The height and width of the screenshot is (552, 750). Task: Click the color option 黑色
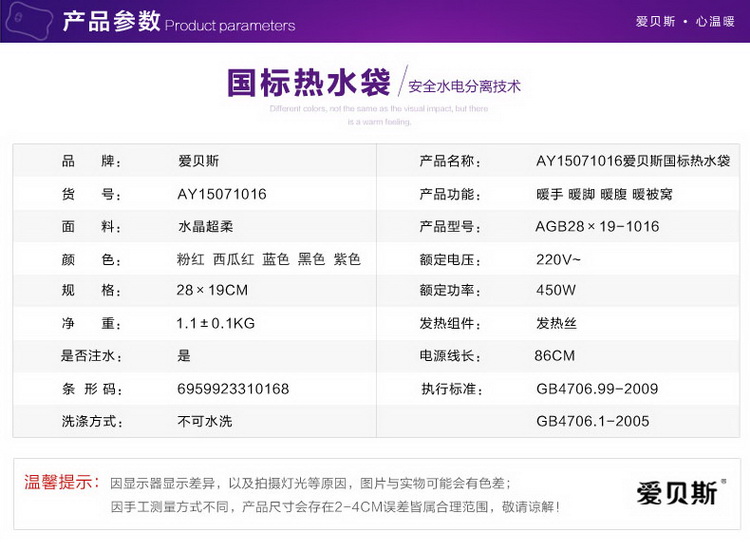click(x=311, y=259)
